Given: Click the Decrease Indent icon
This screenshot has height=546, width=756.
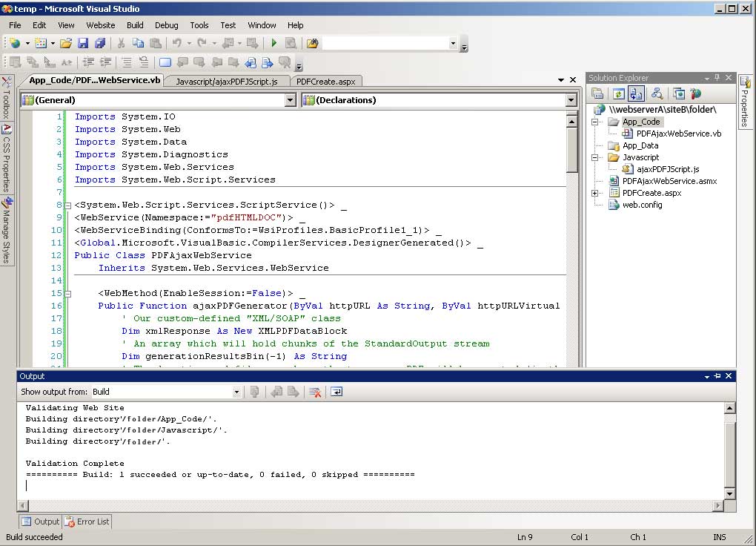Looking at the screenshot, I should tap(88, 62).
